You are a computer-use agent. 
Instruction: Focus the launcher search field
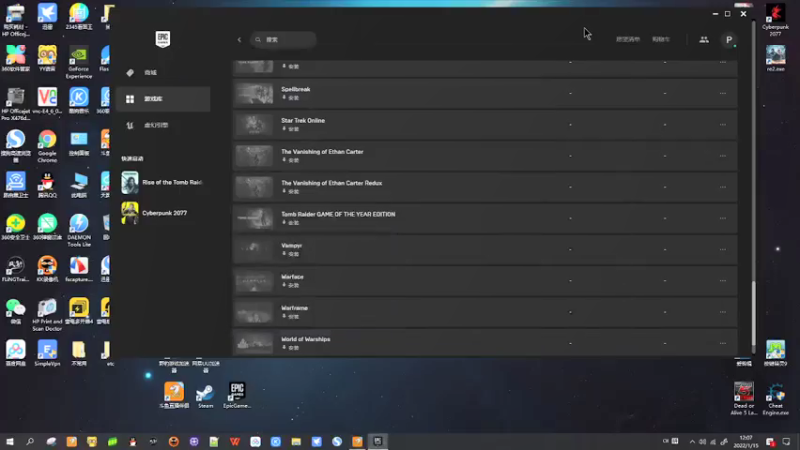(283, 40)
